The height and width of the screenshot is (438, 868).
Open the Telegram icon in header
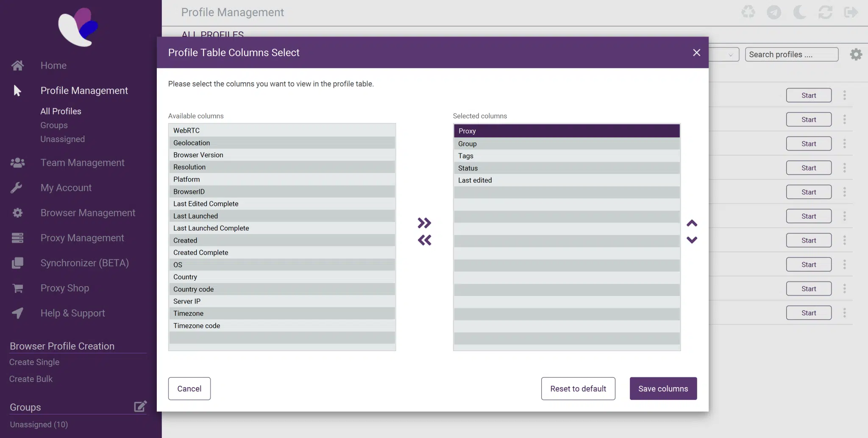(x=774, y=12)
